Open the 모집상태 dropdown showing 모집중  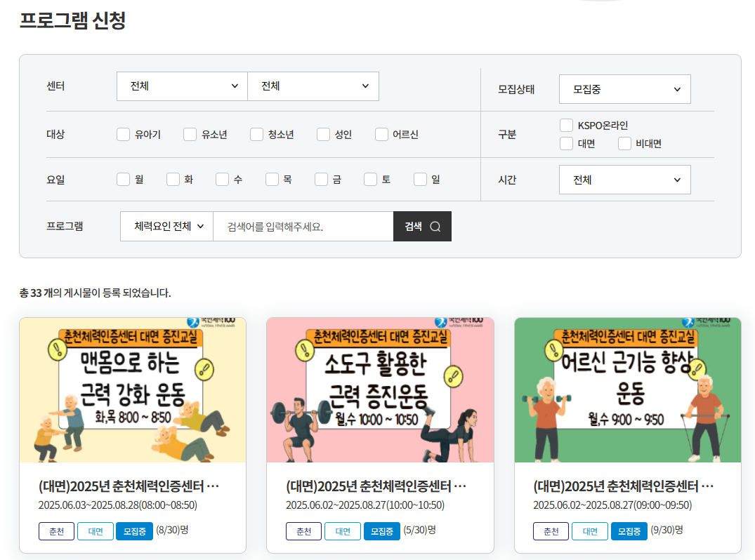pyautogui.click(x=624, y=89)
